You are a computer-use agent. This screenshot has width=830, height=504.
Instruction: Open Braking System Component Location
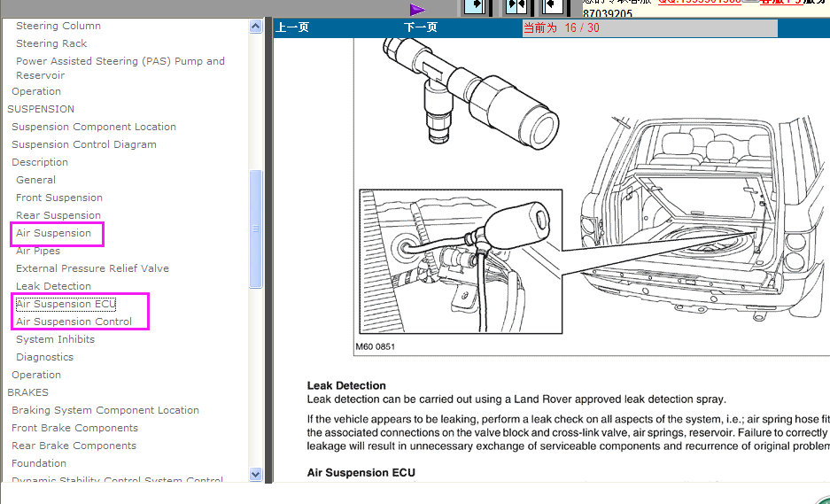(x=105, y=410)
